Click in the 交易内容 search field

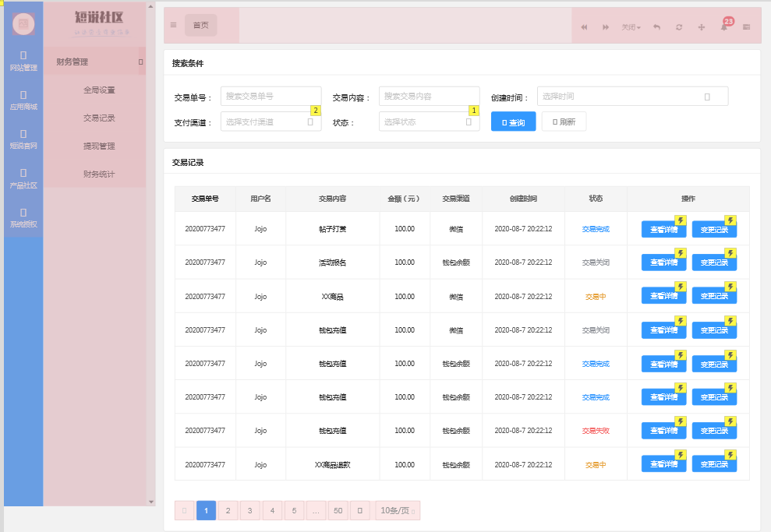pyautogui.click(x=430, y=97)
